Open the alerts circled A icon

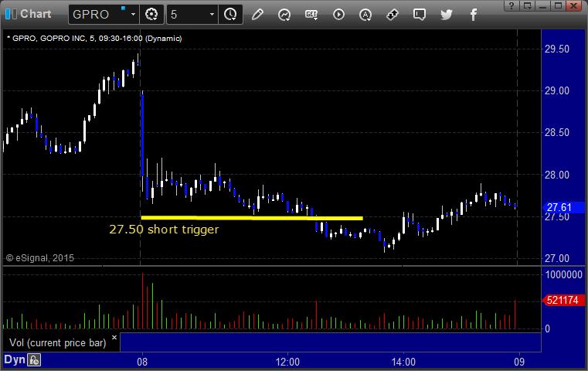[x=365, y=15]
